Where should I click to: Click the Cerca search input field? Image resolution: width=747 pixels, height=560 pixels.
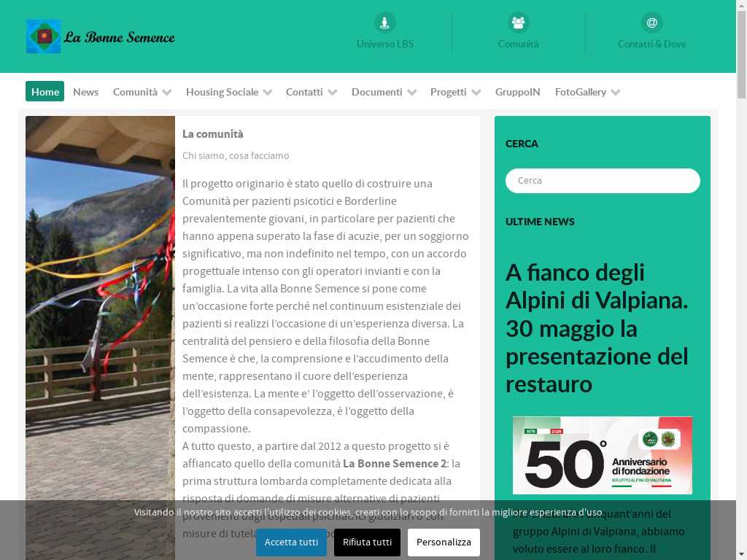[x=603, y=181]
